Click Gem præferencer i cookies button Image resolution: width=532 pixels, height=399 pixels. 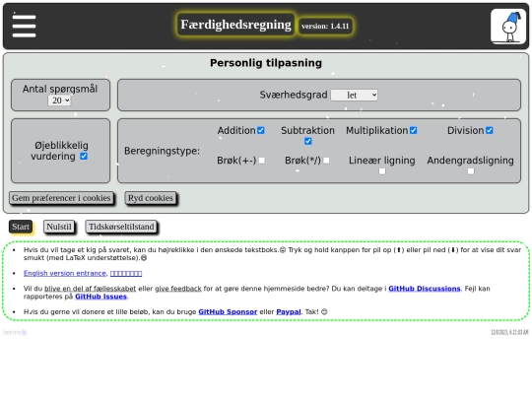(x=61, y=198)
